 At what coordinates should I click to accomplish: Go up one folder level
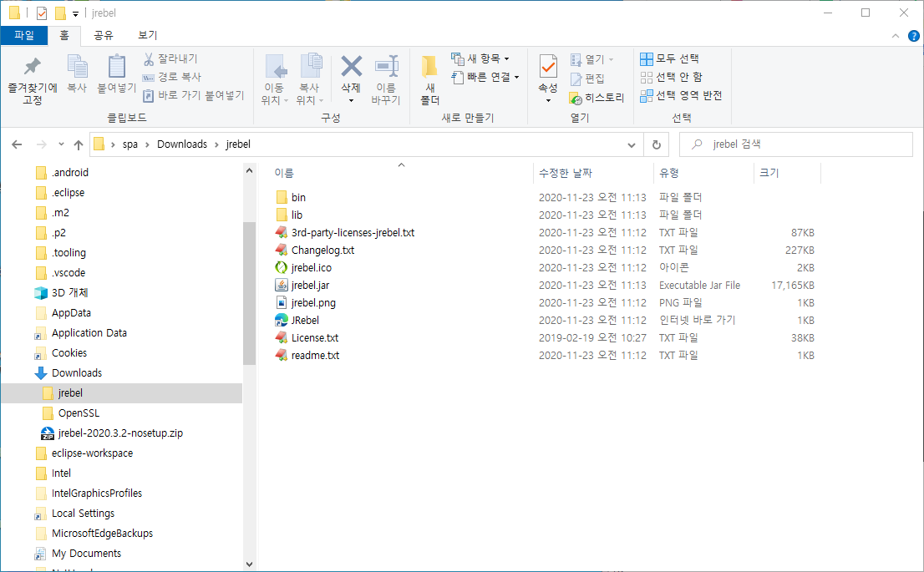pos(79,144)
